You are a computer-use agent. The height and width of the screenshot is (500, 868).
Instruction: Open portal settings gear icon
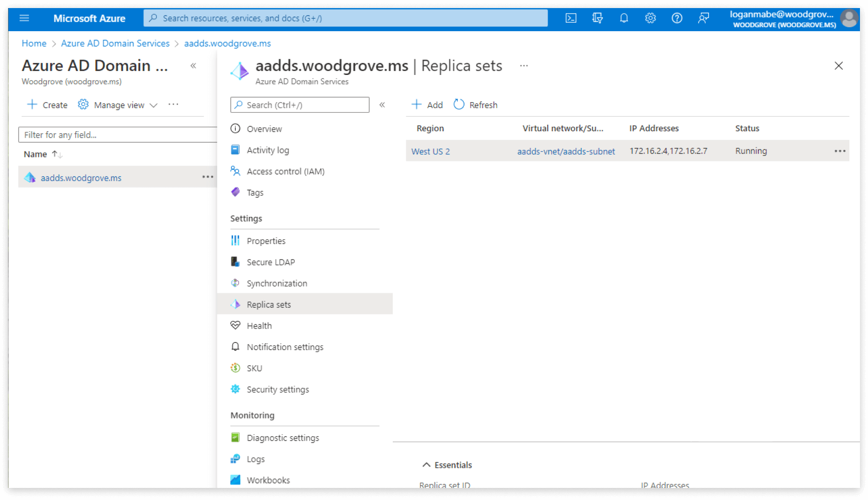tap(650, 18)
